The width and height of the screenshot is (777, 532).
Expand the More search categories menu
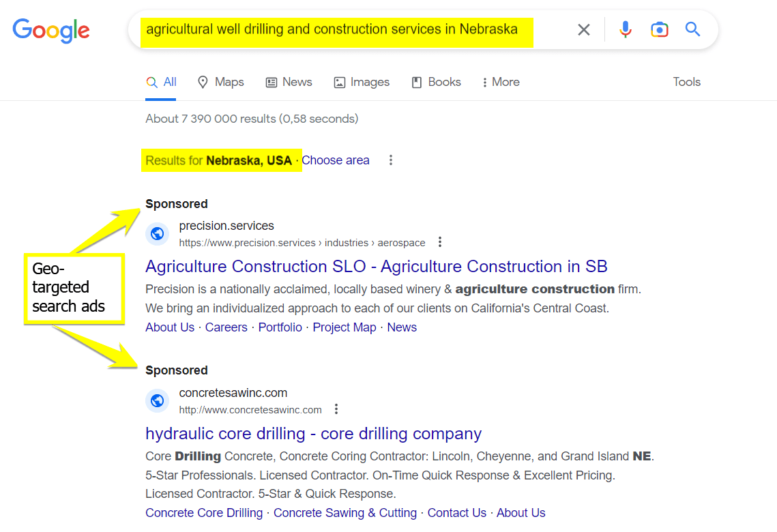click(501, 83)
